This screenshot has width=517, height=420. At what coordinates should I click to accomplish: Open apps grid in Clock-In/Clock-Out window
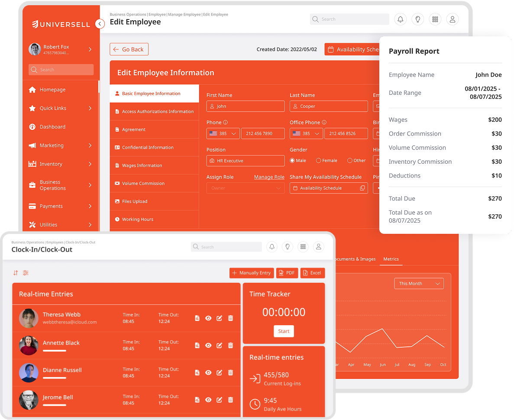click(303, 247)
